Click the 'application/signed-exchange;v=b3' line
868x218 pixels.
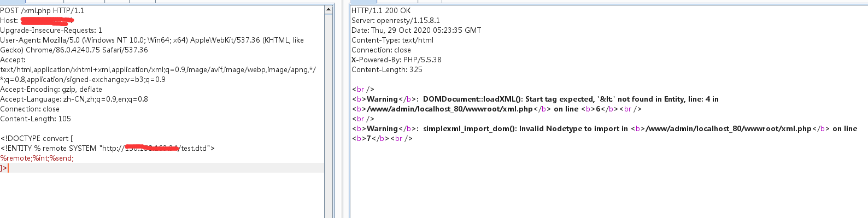83,79
